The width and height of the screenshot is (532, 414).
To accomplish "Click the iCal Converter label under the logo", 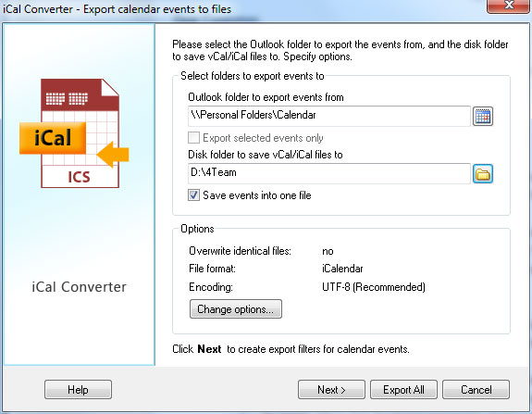I will (x=79, y=287).
